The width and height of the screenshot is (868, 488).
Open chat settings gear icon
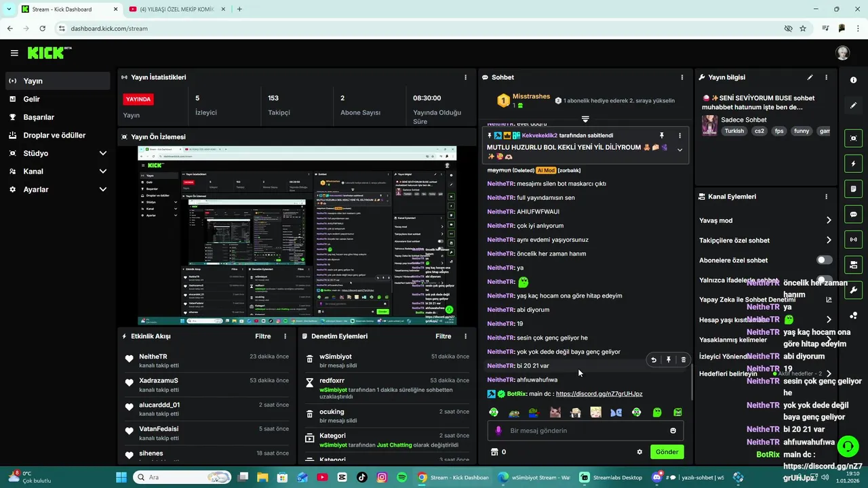(x=639, y=452)
